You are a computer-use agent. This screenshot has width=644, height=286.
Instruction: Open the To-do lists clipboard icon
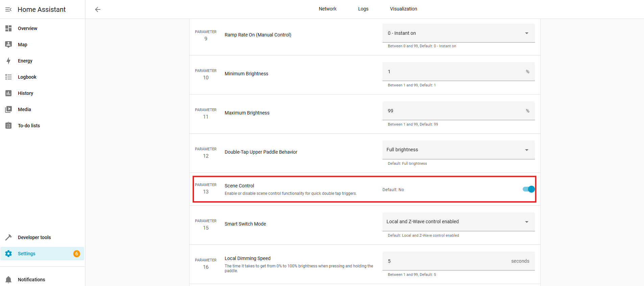(8, 126)
